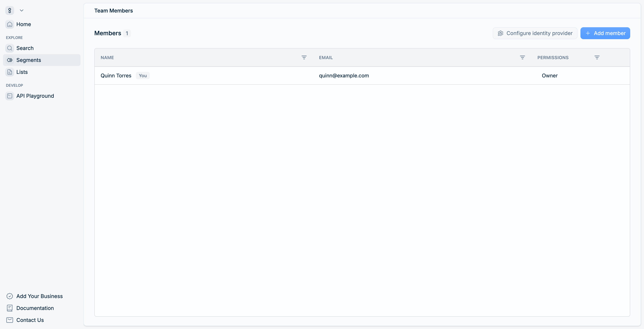This screenshot has width=644, height=329.
Task: Click the Add member button
Action: (605, 33)
